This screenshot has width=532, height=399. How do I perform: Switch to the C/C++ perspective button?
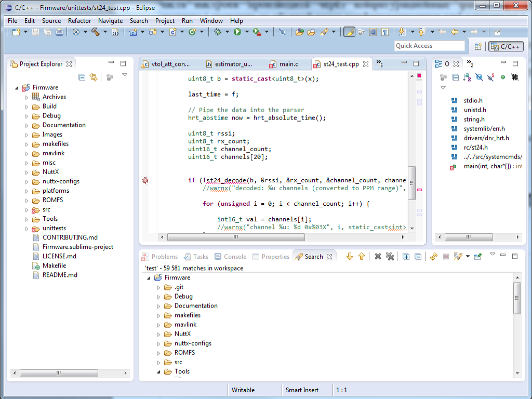(x=505, y=46)
